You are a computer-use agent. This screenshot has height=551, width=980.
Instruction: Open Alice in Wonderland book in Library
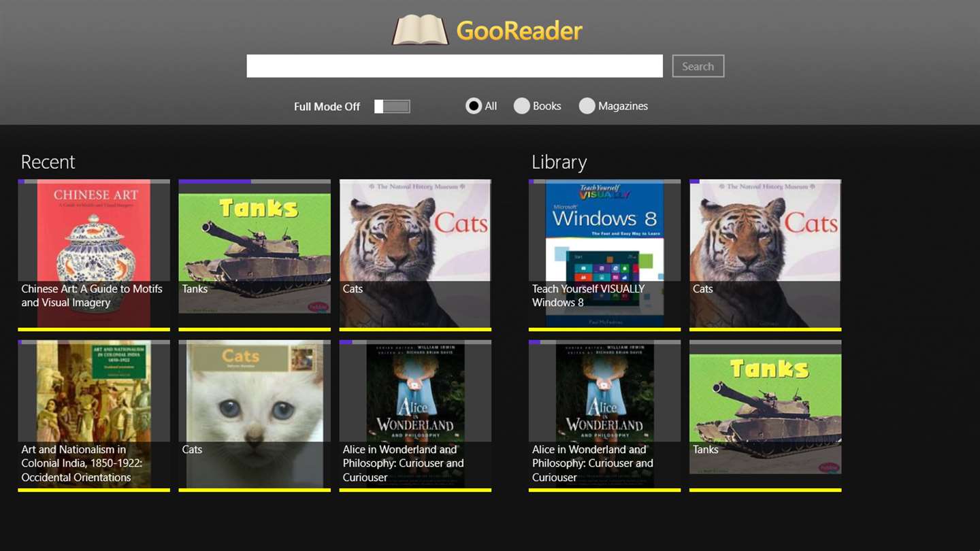pyautogui.click(x=604, y=416)
